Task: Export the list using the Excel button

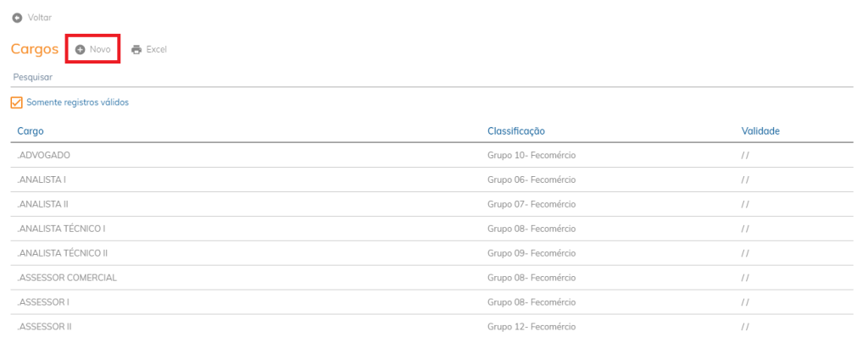Action: [x=149, y=50]
